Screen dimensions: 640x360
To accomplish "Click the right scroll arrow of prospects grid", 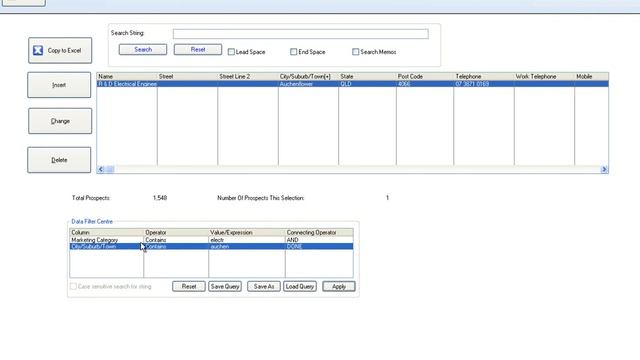I will (x=604, y=169).
